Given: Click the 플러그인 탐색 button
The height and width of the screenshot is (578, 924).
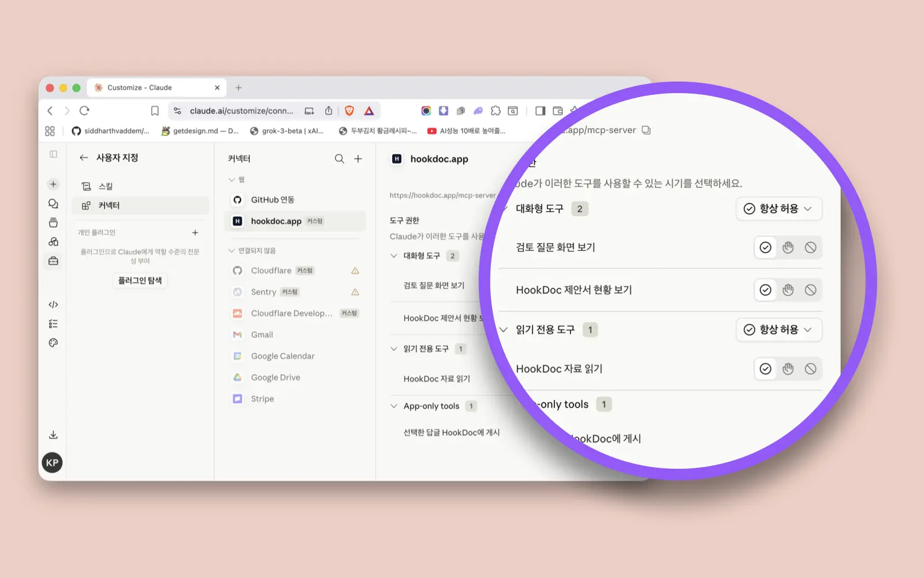Looking at the screenshot, I should [x=140, y=280].
